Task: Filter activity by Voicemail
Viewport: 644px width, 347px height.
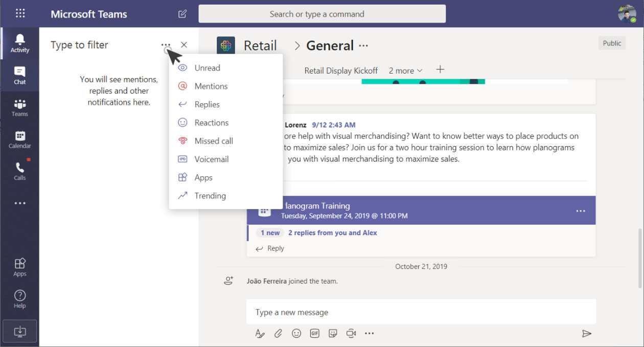Action: [226, 159]
